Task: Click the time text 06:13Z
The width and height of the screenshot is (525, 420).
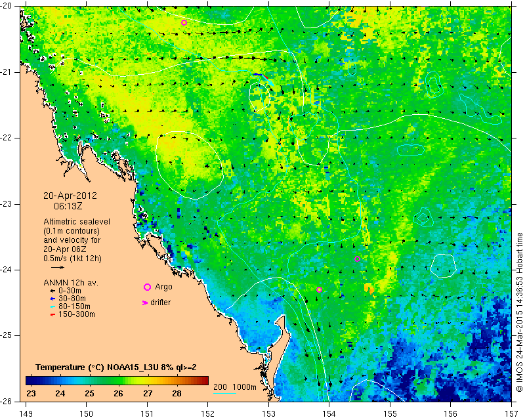Action: click(68, 206)
